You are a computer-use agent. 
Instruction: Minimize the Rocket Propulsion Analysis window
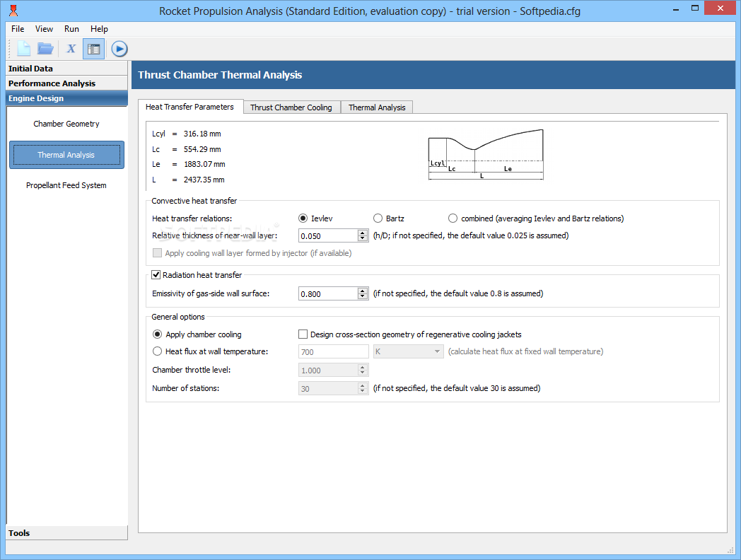tap(676, 8)
